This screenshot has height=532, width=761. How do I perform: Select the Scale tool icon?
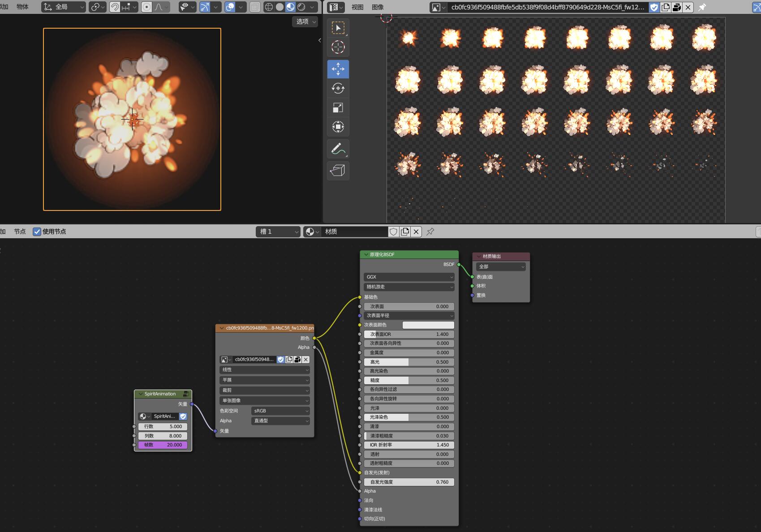[338, 107]
